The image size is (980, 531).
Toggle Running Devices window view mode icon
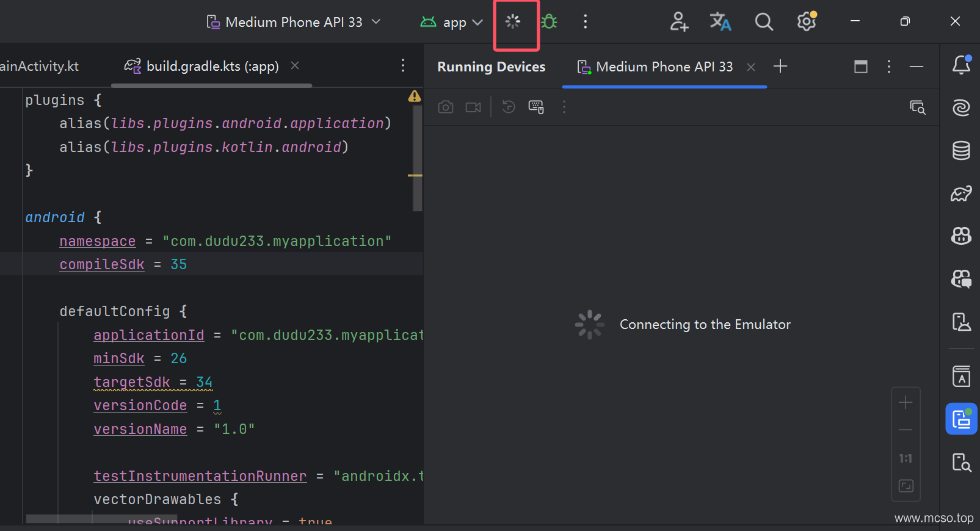(861, 67)
